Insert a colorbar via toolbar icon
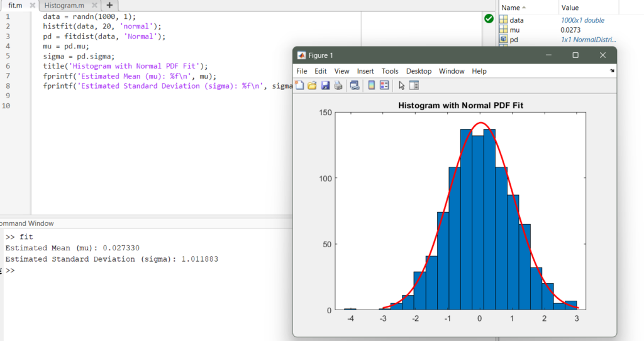The height and width of the screenshot is (341, 644). [372, 86]
